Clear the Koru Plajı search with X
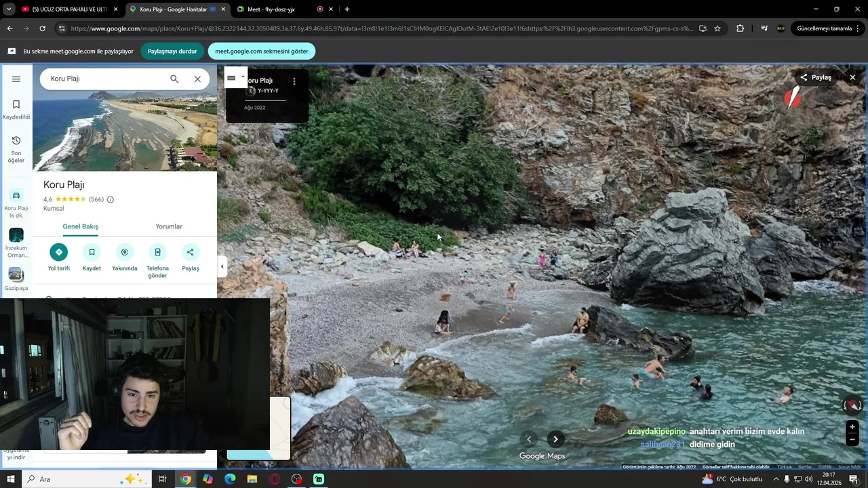The image size is (868, 488). [197, 79]
